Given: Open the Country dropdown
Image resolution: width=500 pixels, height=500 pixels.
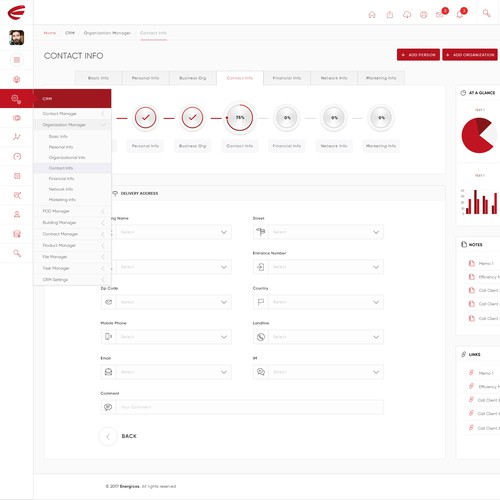Looking at the screenshot, I should pyautogui.click(x=318, y=302).
